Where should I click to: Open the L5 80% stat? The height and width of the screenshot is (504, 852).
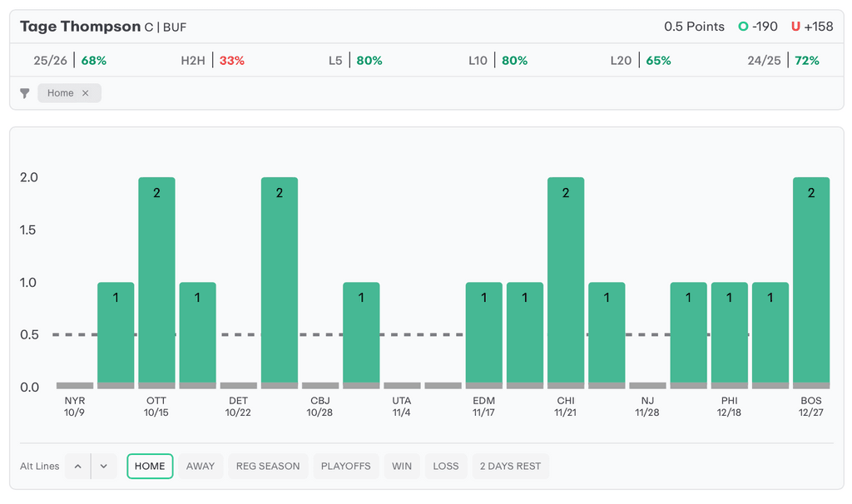pos(355,61)
